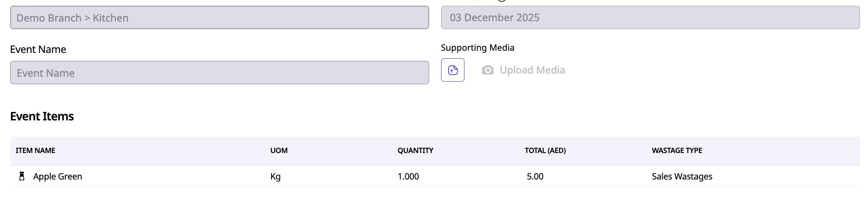Click the Upload Media text
The width and height of the screenshot is (868, 202).
(x=532, y=70)
